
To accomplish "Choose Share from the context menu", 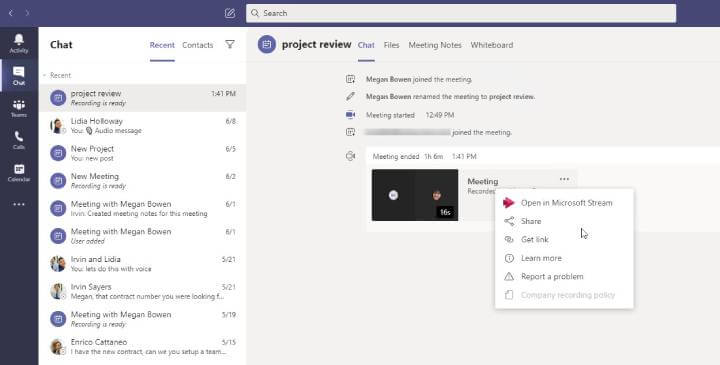I will [x=564, y=221].
